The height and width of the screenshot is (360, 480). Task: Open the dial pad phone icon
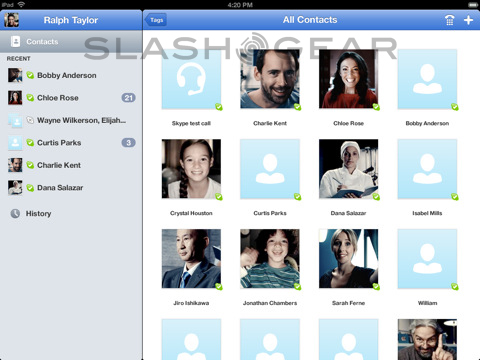click(449, 20)
